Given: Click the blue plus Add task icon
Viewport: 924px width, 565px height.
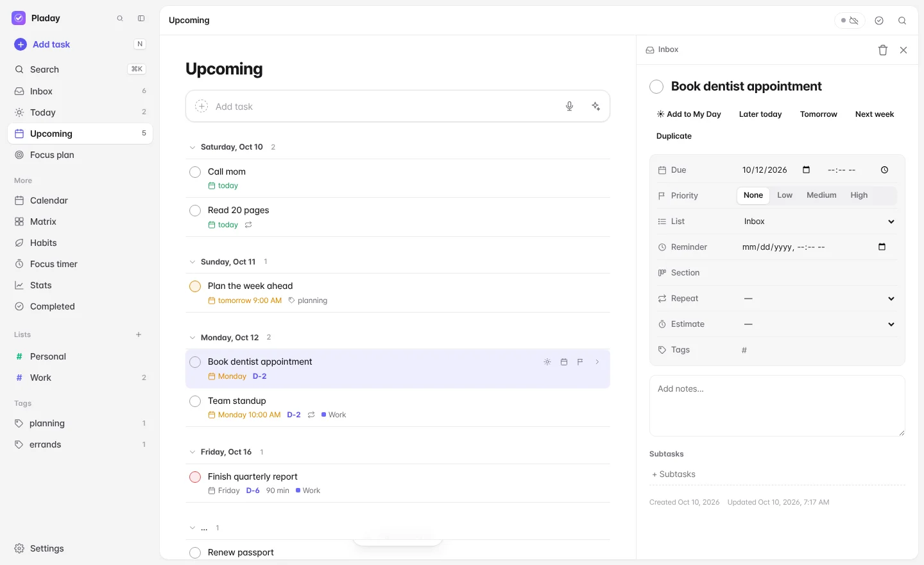Looking at the screenshot, I should point(21,44).
